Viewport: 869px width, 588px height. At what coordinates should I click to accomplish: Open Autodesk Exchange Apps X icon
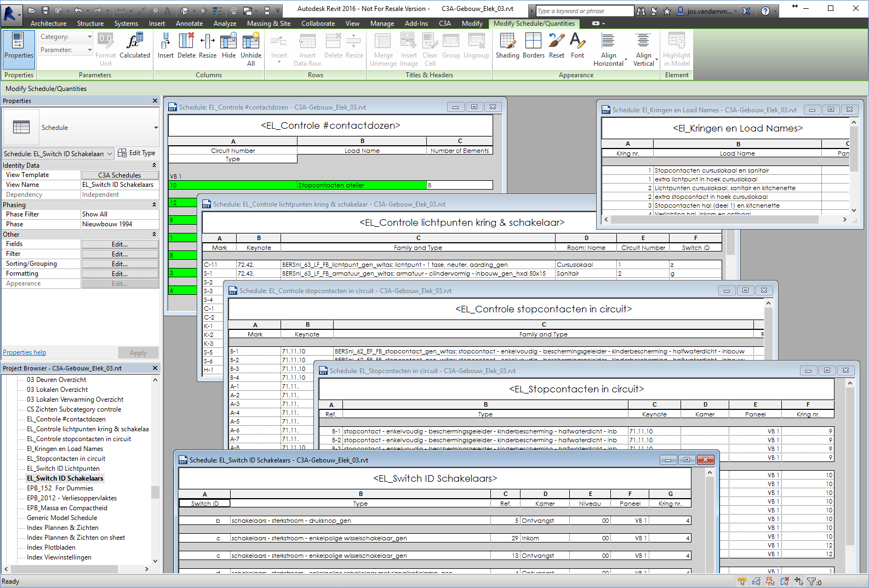pyautogui.click(x=746, y=11)
